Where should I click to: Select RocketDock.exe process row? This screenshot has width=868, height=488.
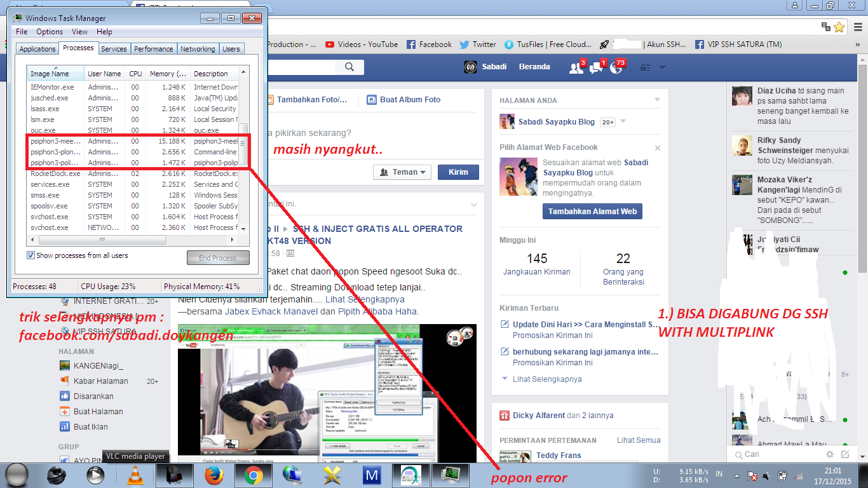132,173
